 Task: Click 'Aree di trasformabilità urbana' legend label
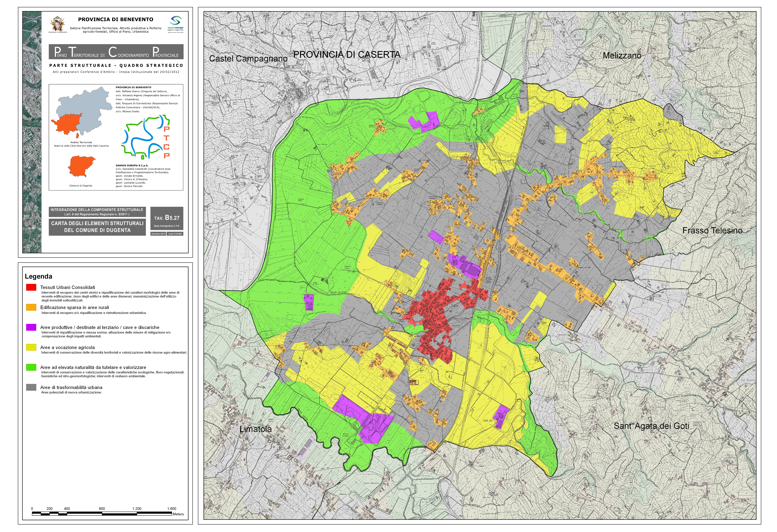(x=71, y=388)
